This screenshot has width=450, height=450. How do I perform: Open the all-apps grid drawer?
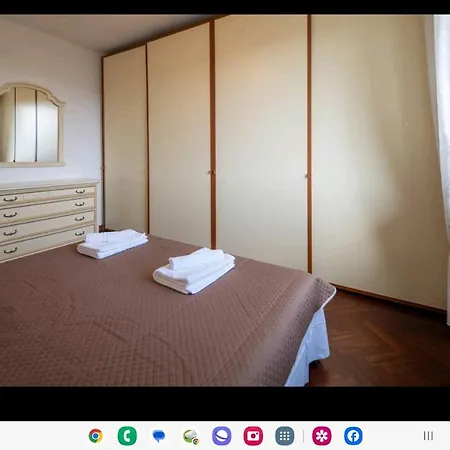285,436
